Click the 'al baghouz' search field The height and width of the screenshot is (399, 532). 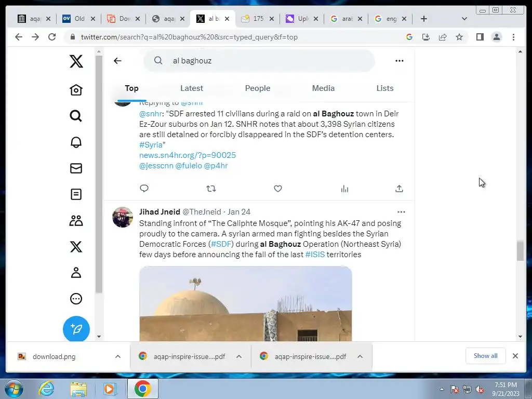(x=260, y=61)
